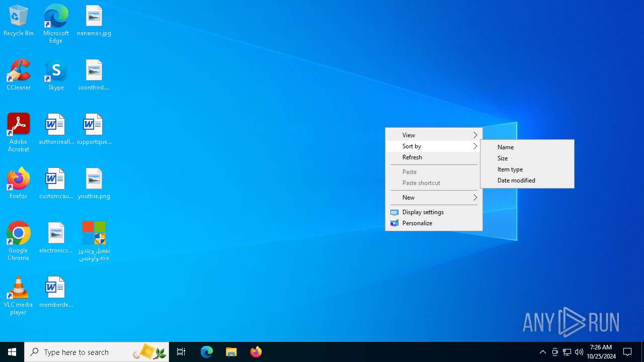
Task: Launch Firefox from the taskbar
Action: pos(256,352)
